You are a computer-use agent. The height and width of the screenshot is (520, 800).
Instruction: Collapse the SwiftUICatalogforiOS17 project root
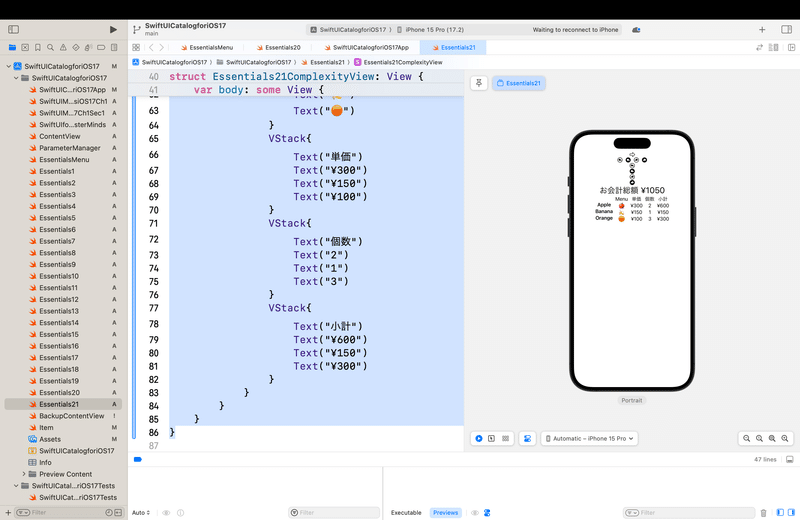pyautogui.click(x=9, y=66)
